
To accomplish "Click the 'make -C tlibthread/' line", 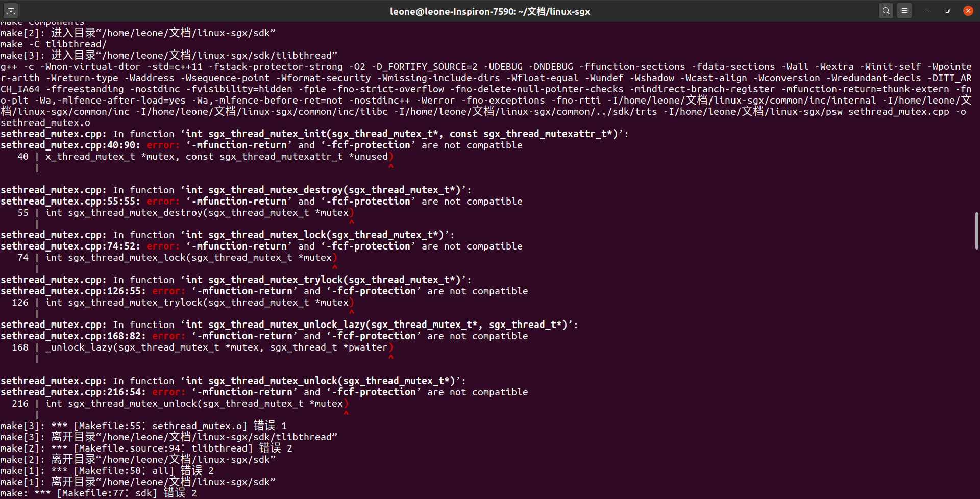I will click(54, 44).
